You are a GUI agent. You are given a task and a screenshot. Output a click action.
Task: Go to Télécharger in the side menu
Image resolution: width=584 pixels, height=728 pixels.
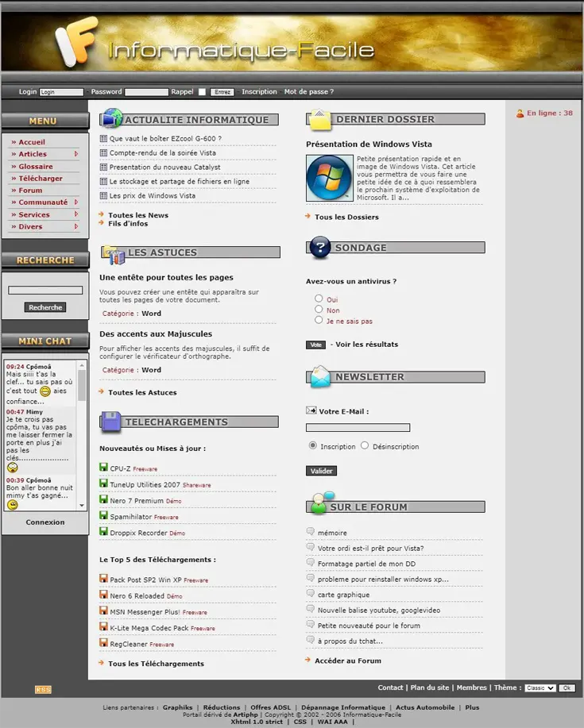(40, 179)
